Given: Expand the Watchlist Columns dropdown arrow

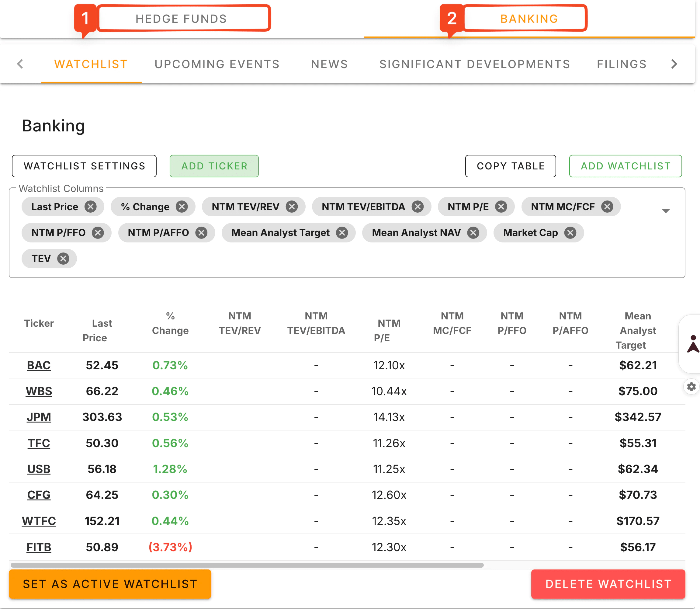Looking at the screenshot, I should point(666,211).
